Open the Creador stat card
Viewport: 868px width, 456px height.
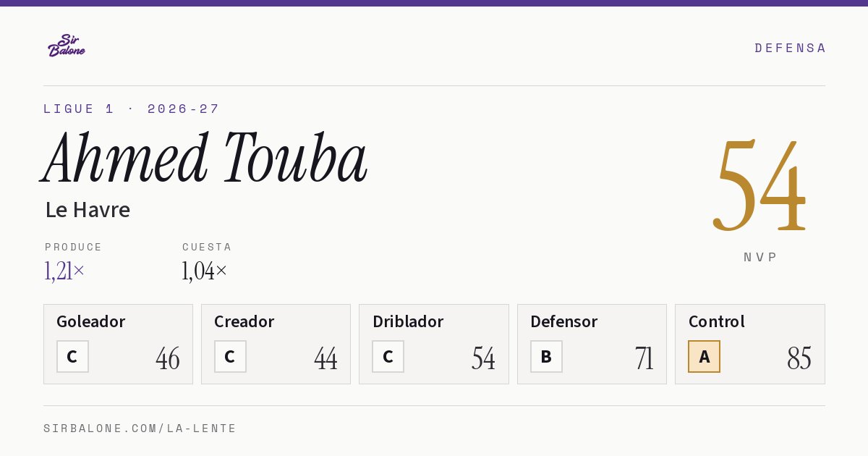276,344
